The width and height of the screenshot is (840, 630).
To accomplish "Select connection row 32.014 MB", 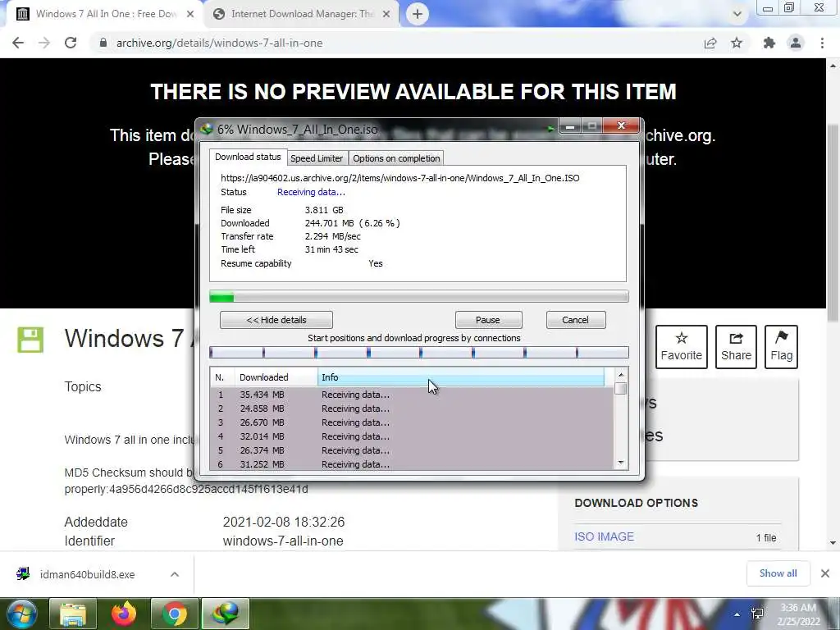I will (x=412, y=436).
